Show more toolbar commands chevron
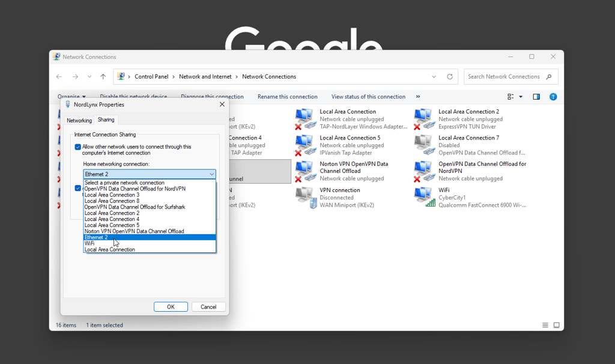 coord(418,97)
